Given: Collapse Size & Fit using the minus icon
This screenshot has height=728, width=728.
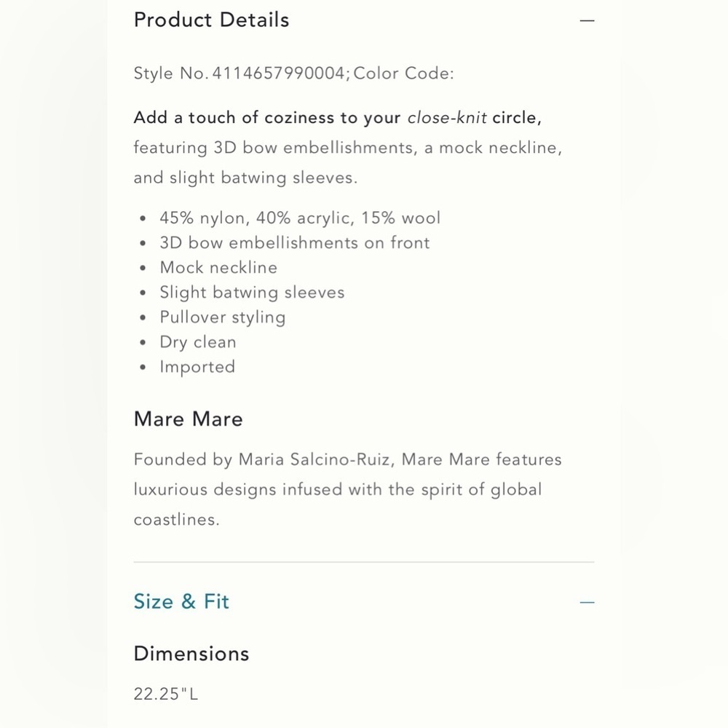Looking at the screenshot, I should [587, 602].
